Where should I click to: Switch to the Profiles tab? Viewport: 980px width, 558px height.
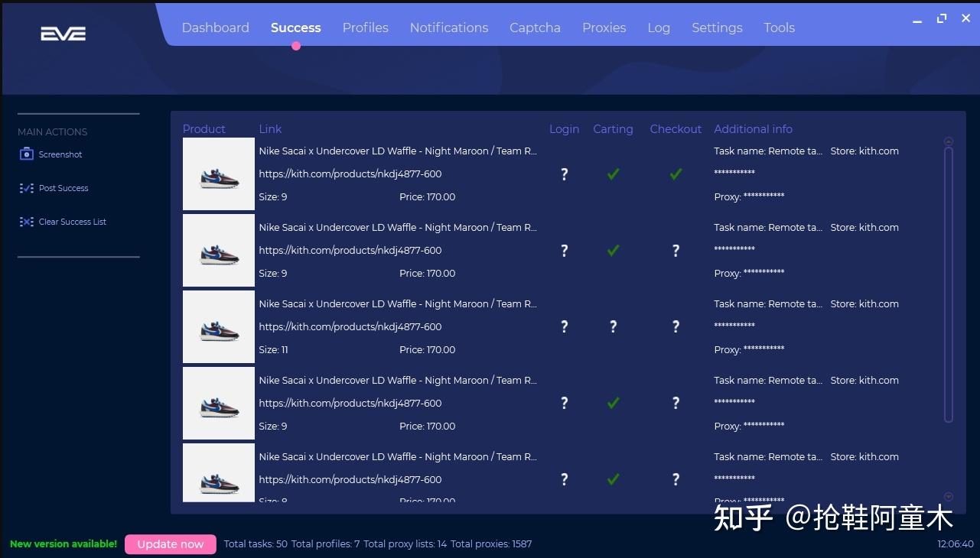[x=365, y=28]
